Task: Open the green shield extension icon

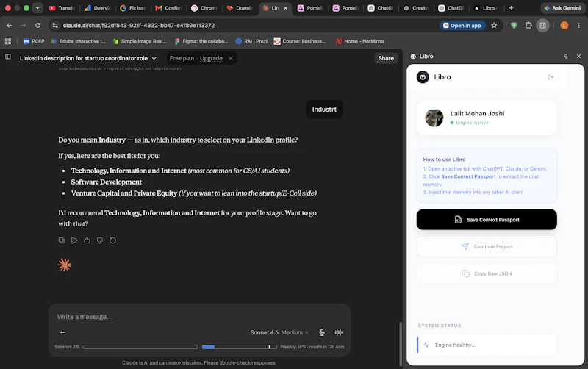Action: point(514,26)
